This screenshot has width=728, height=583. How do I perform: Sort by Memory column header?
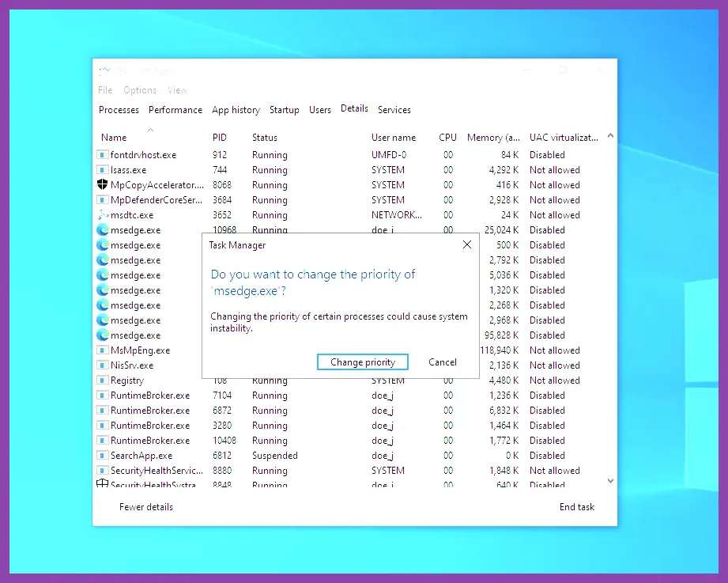click(493, 138)
